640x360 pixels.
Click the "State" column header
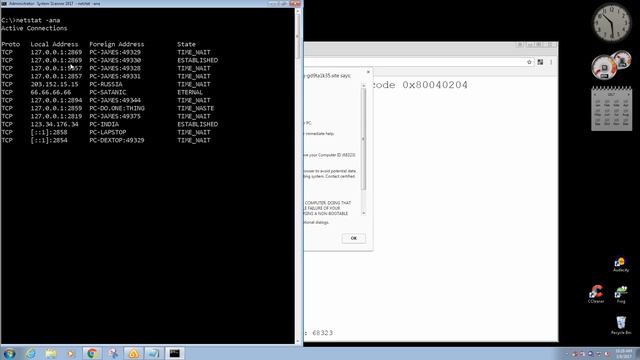point(186,44)
